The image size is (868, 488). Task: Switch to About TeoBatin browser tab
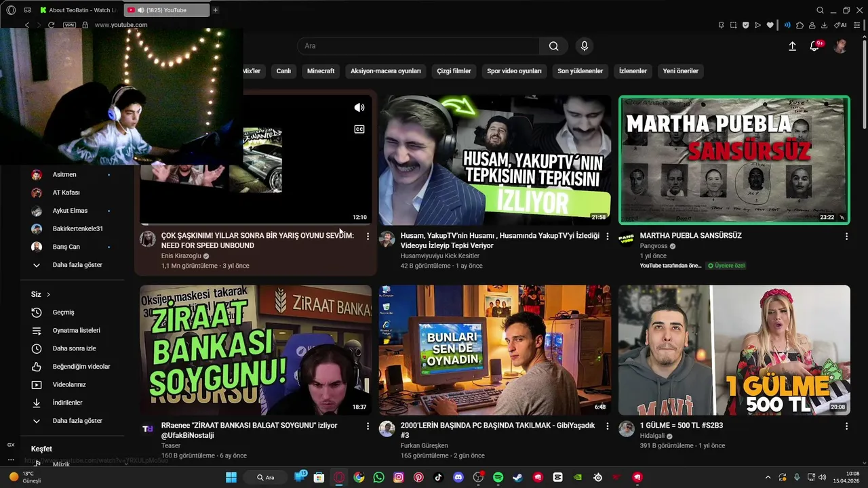point(77,10)
